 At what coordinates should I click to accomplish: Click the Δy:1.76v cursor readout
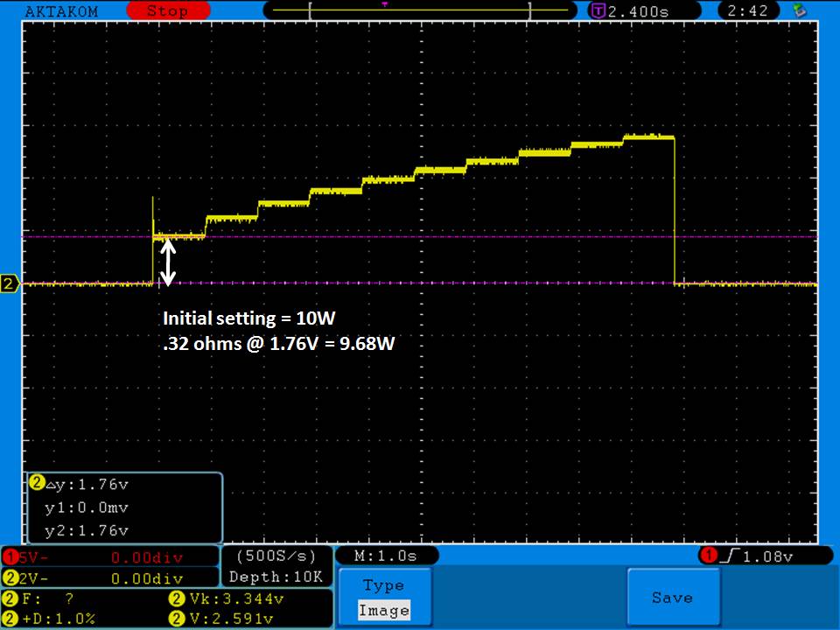point(87,485)
